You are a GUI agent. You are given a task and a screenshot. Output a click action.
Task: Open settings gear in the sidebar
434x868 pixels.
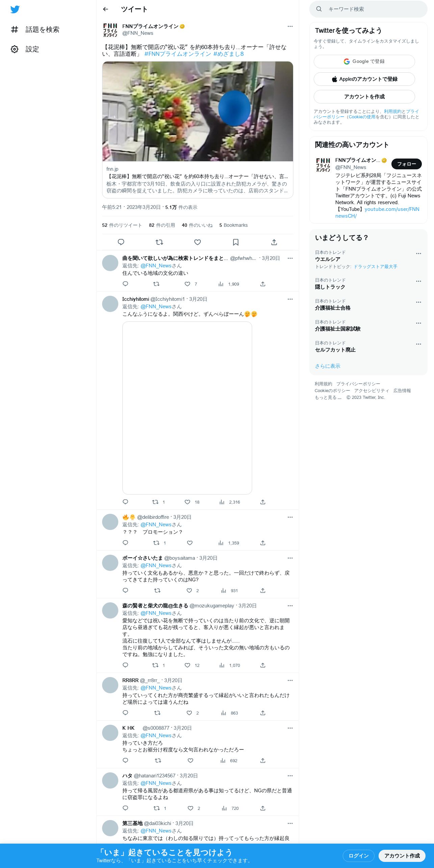[x=15, y=49]
